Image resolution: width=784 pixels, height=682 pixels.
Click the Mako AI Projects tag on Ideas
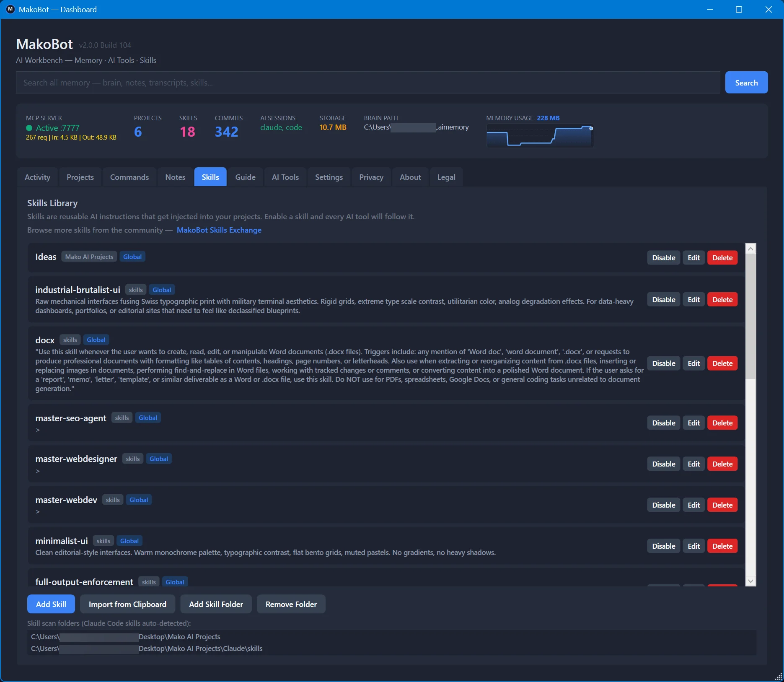tap(89, 257)
